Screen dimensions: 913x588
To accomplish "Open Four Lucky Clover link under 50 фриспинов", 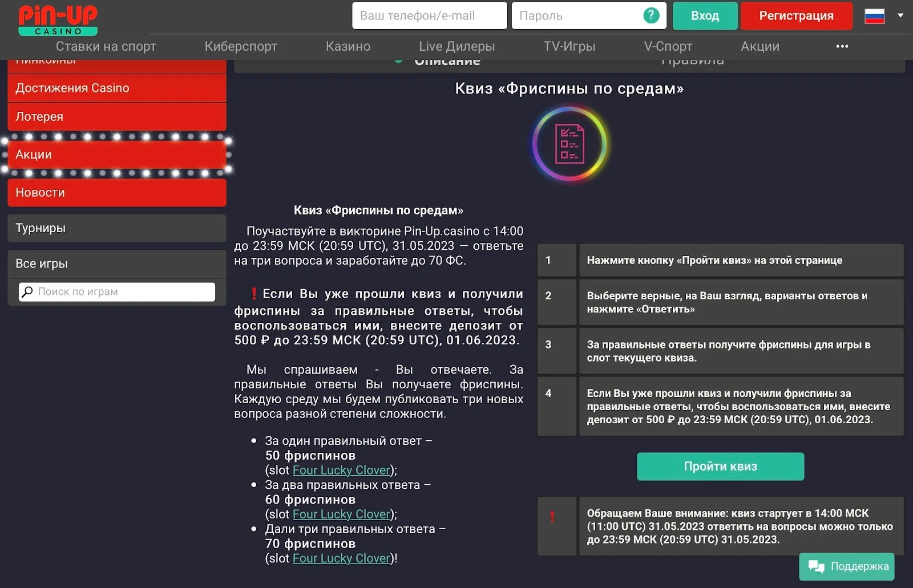I will 341,471.
